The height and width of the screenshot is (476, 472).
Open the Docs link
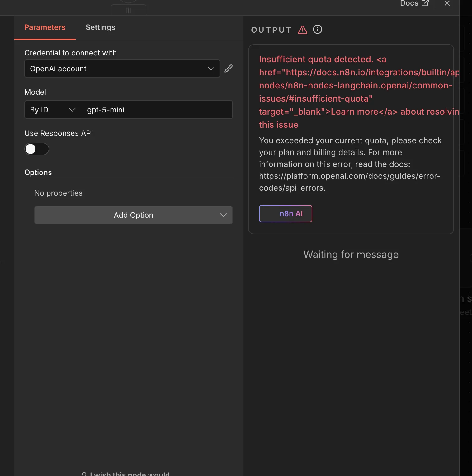(409, 3)
